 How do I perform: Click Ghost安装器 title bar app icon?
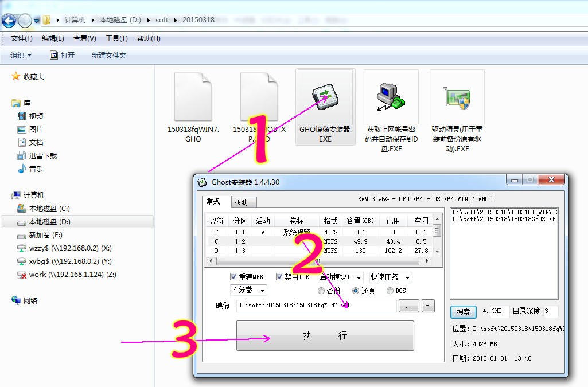(x=202, y=182)
